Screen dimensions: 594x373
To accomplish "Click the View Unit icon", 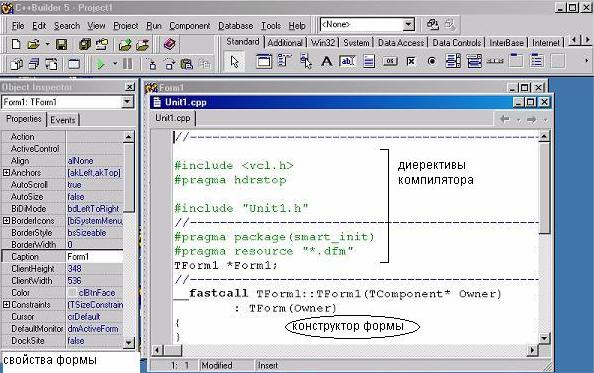I will click(x=16, y=64).
